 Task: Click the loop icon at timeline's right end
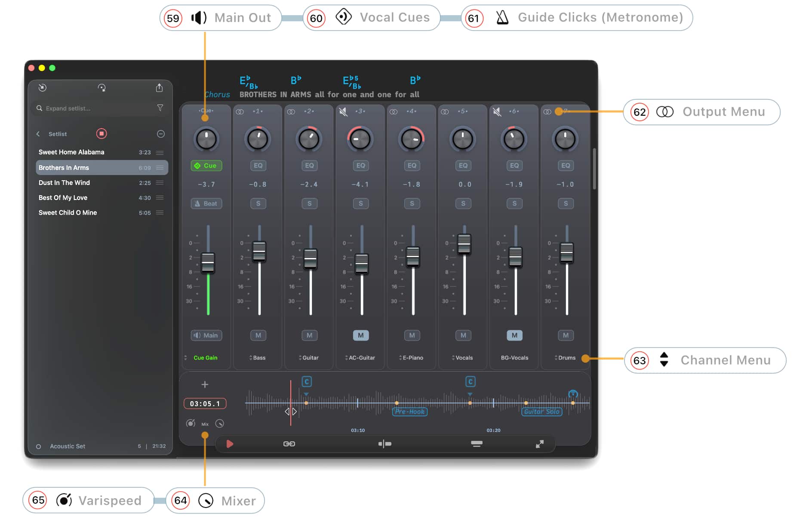(573, 394)
